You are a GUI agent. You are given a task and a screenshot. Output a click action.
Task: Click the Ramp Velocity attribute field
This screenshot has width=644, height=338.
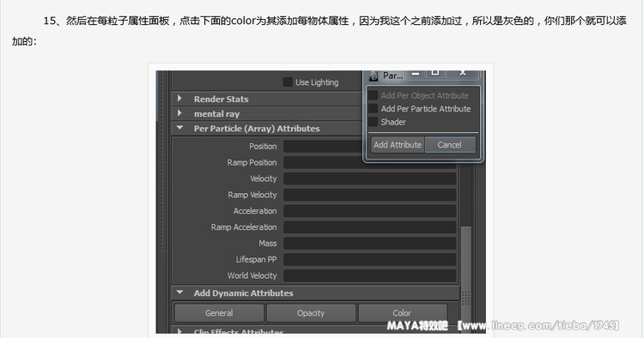369,195
